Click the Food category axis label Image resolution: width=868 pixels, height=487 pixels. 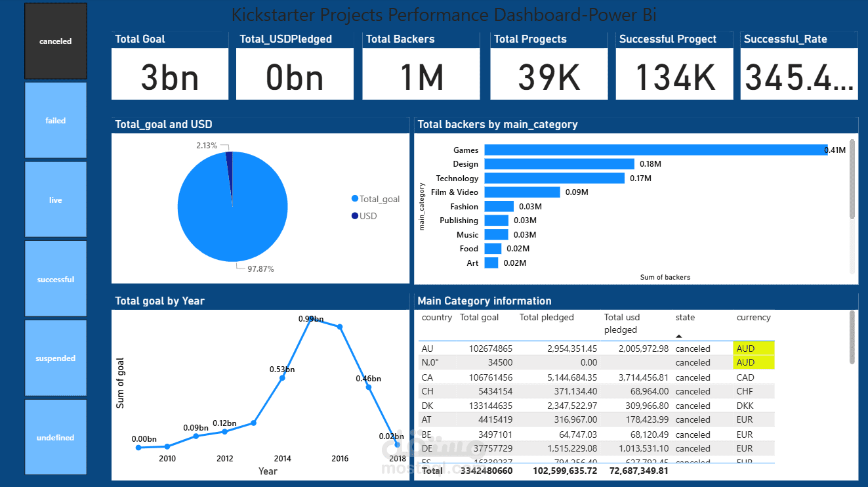point(469,249)
